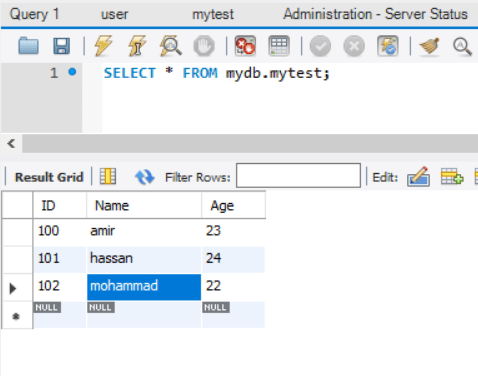Click the ID column header

pos(60,205)
